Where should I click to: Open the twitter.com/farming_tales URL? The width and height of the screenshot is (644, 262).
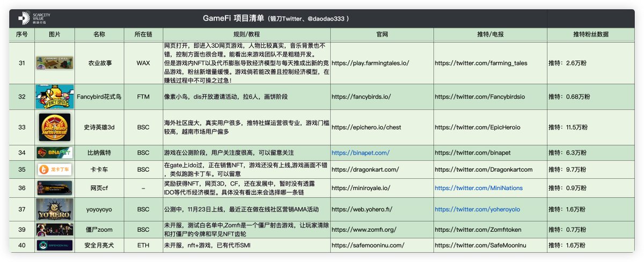pos(481,63)
